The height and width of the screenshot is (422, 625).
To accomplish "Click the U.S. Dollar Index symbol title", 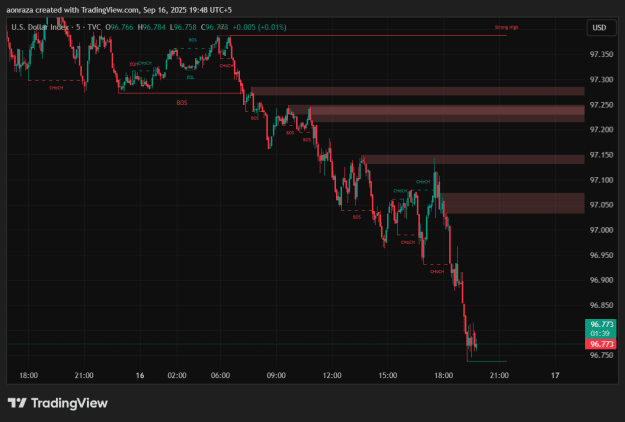I will (40, 27).
